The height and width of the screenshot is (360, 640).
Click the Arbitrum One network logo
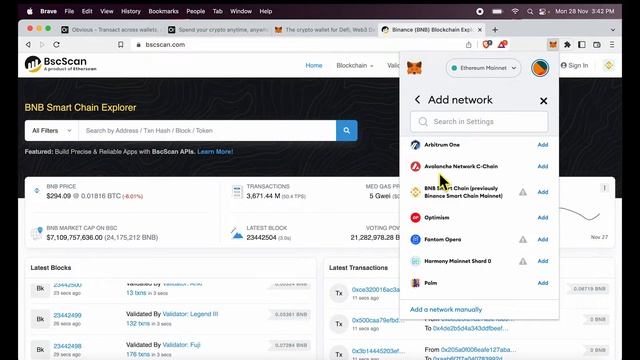pos(415,145)
